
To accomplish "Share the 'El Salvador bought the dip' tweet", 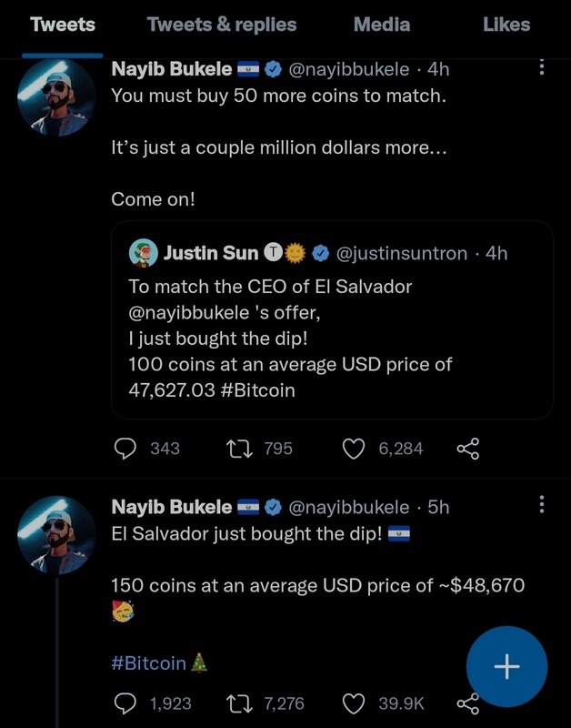I will (x=467, y=703).
